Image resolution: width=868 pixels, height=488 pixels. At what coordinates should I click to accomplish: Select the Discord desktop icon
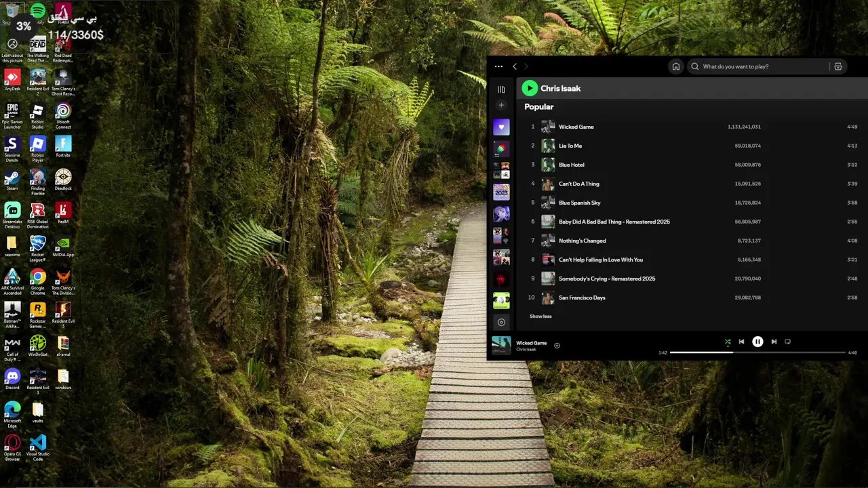pos(12,379)
